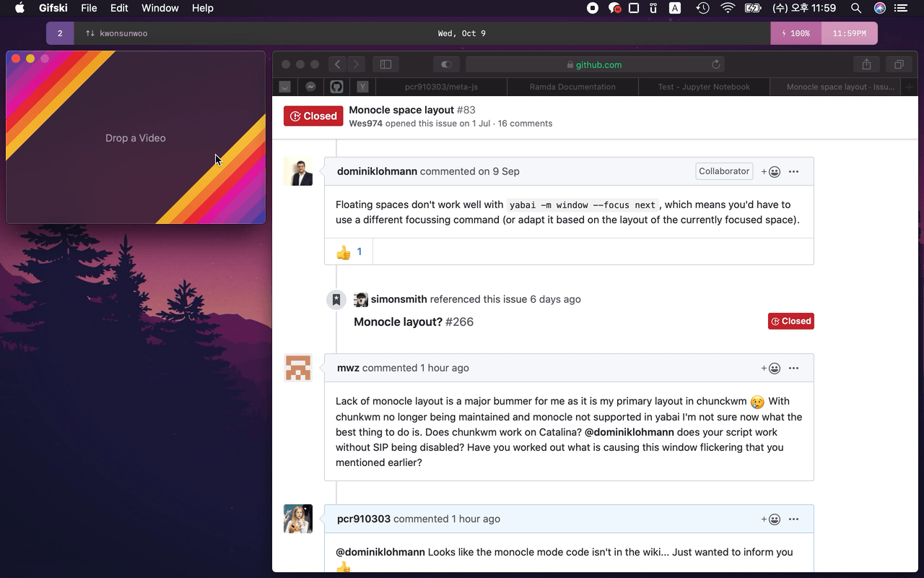Open the Apple menu

(19, 8)
